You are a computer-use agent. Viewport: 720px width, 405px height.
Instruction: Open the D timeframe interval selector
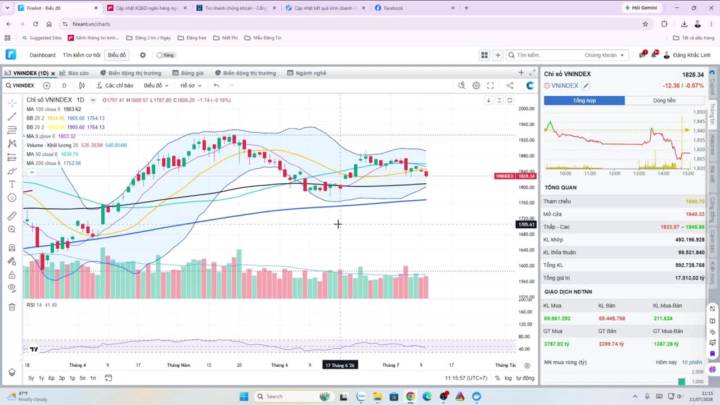click(64, 85)
